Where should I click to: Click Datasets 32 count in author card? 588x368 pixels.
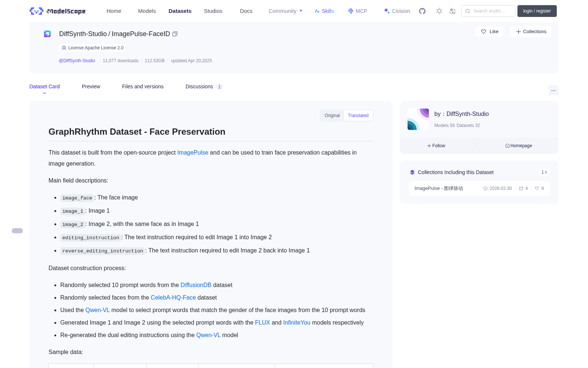click(468, 125)
